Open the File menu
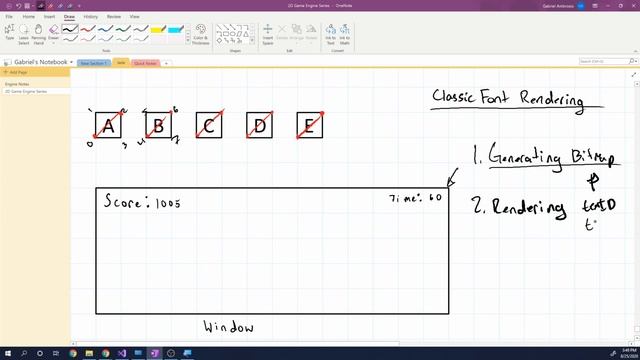The image size is (640, 360). tap(9, 17)
